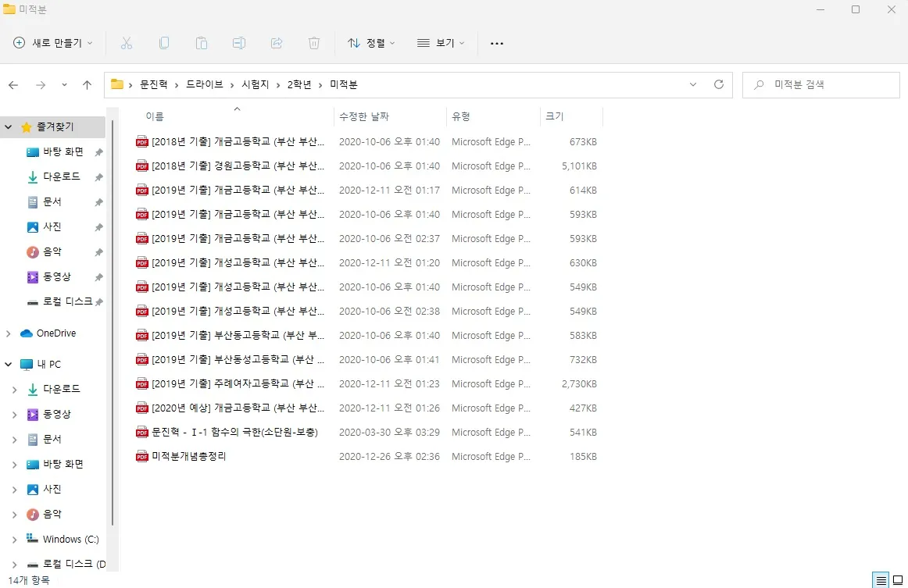The image size is (908, 588).
Task: Open the 보기 view dropdown
Action: tap(441, 43)
